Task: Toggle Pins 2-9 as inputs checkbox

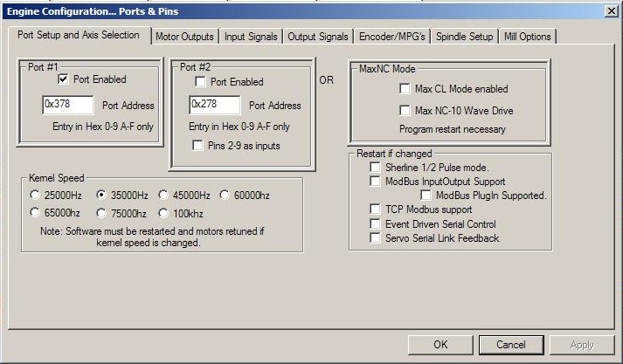Action: 200,145
